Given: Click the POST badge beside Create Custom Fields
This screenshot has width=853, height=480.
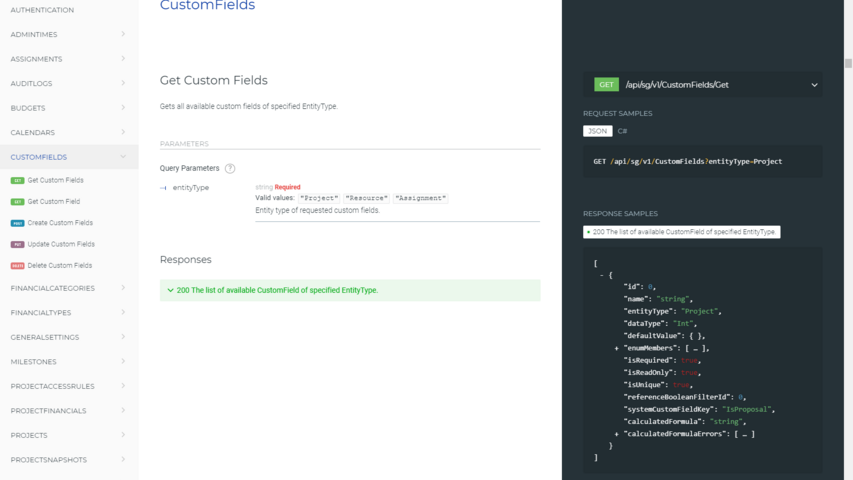Looking at the screenshot, I should coord(17,223).
